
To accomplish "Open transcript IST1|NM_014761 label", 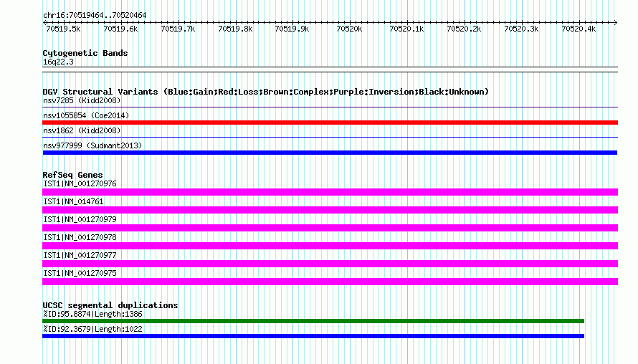I will pos(73,202).
